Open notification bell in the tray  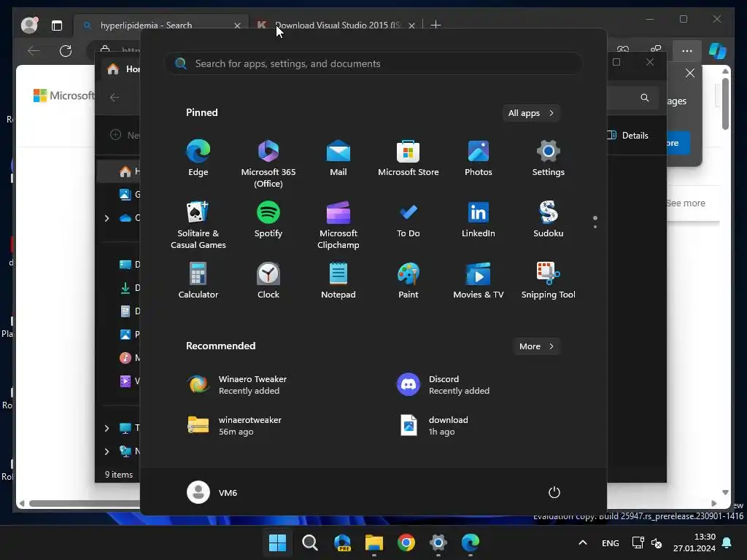tap(727, 542)
